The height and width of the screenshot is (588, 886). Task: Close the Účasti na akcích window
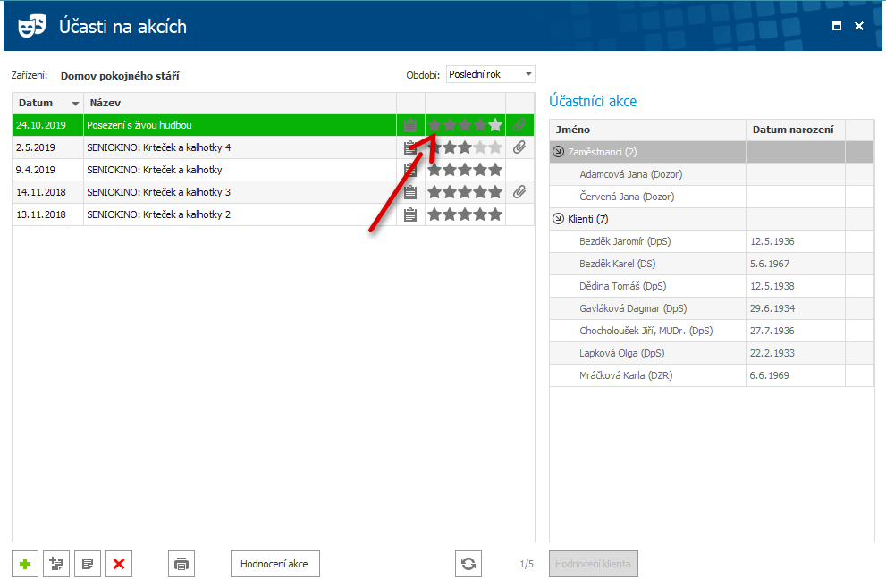point(859,26)
